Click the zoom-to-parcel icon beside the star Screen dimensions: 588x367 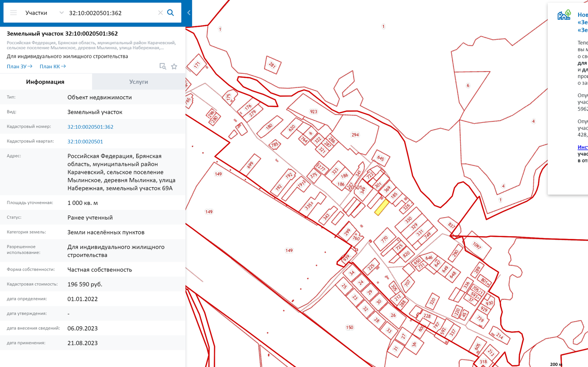pos(163,67)
